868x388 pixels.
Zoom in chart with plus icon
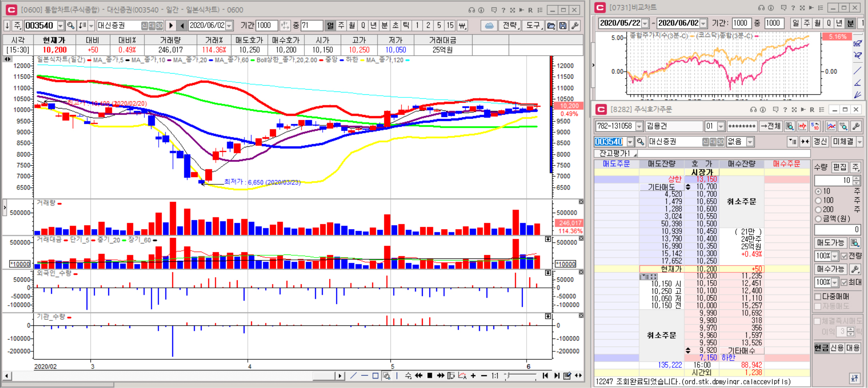point(473,376)
